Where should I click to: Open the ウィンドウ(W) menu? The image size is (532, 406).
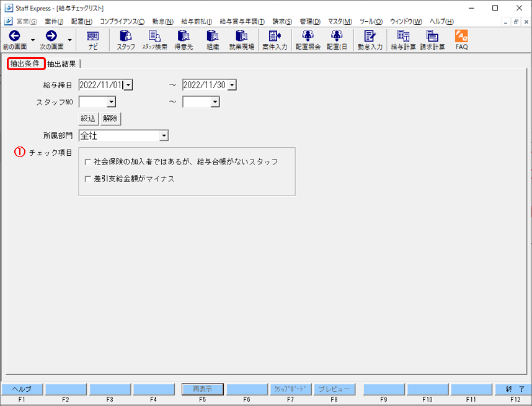coord(406,22)
